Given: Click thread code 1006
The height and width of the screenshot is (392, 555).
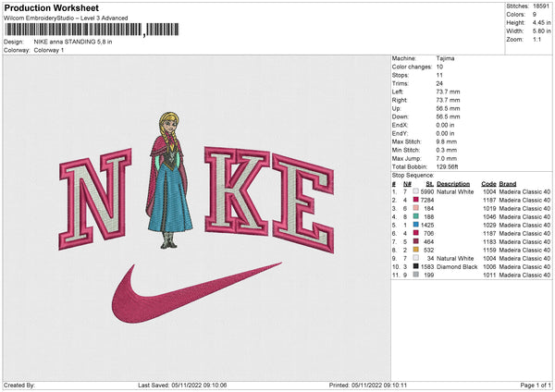Looking at the screenshot, I should pos(489,267).
